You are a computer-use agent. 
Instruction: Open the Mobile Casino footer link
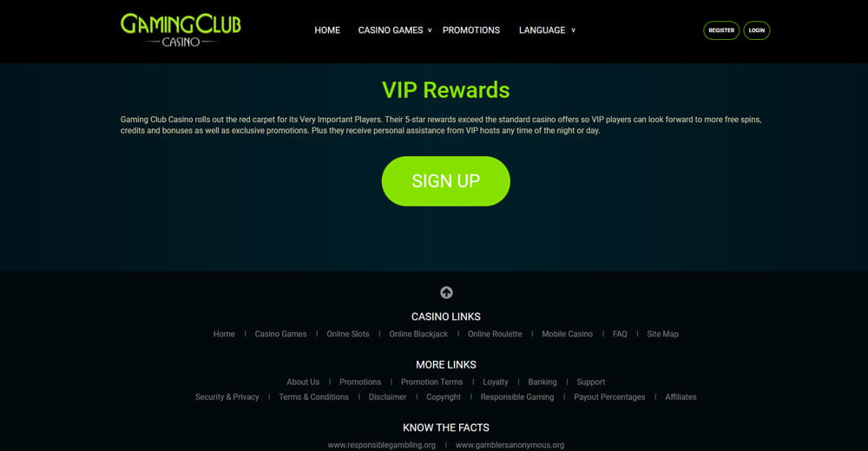click(x=568, y=334)
